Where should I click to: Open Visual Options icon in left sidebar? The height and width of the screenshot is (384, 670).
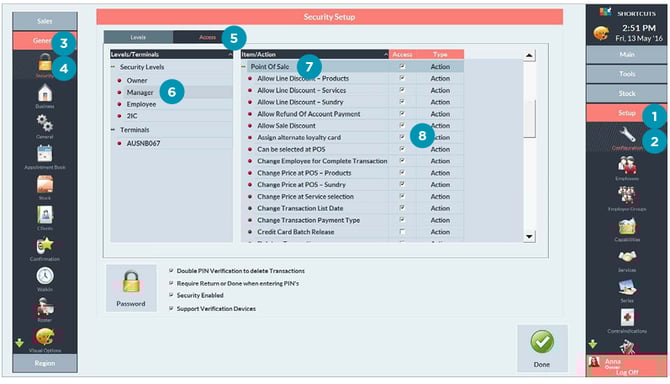click(x=45, y=337)
